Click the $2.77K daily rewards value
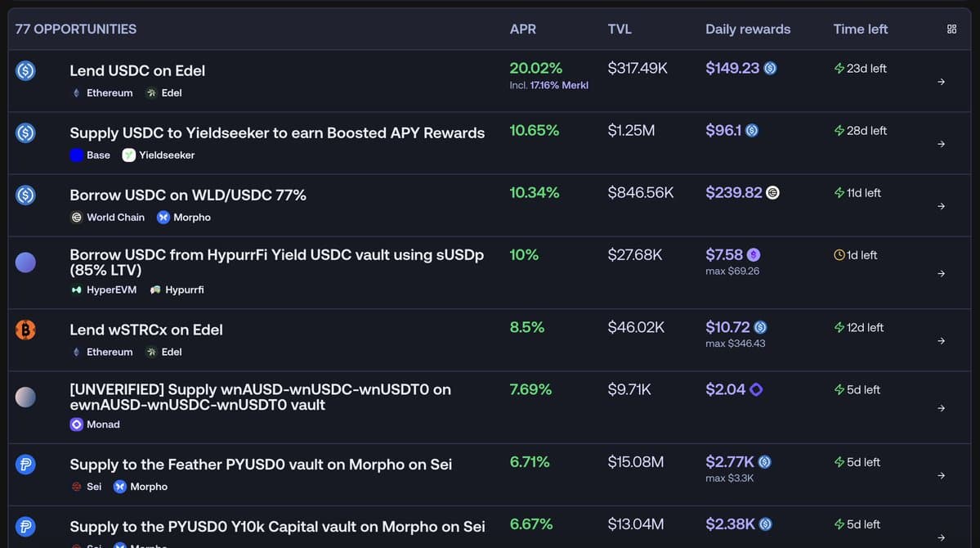Screen dimensions: 980x548 pos(729,461)
